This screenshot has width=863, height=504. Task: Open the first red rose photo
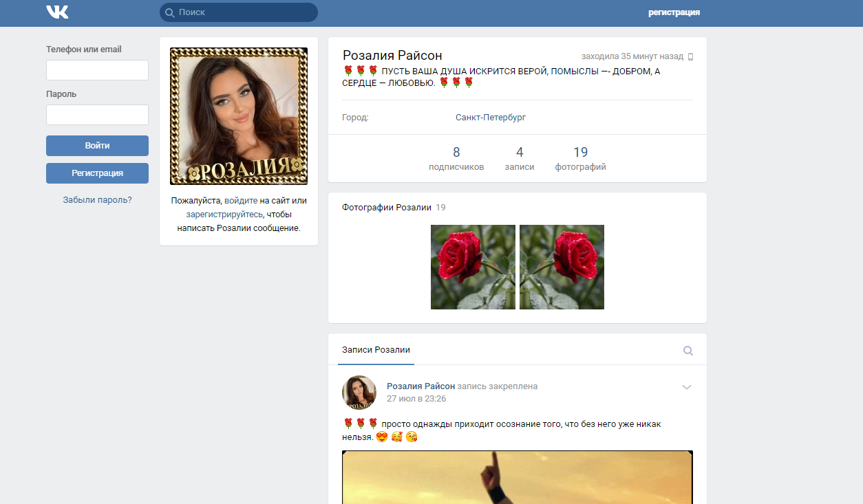(x=473, y=267)
